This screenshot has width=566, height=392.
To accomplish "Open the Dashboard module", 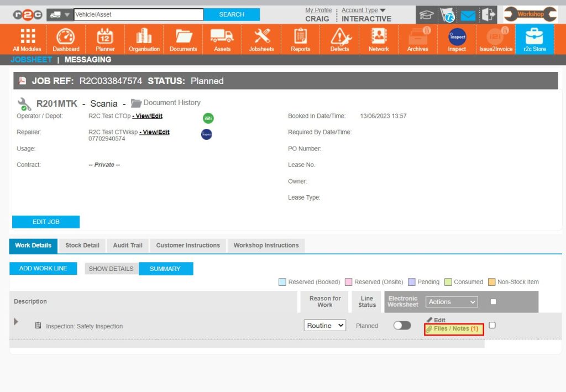I will (x=66, y=39).
